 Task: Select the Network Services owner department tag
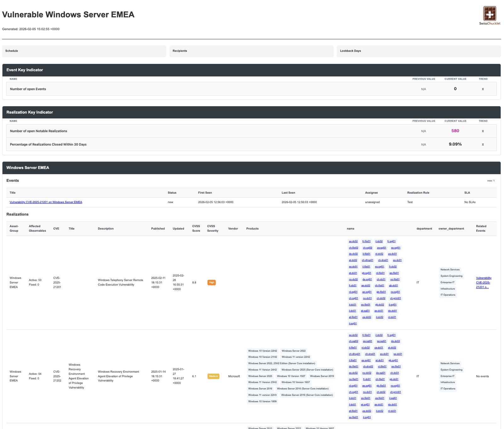[450, 269]
